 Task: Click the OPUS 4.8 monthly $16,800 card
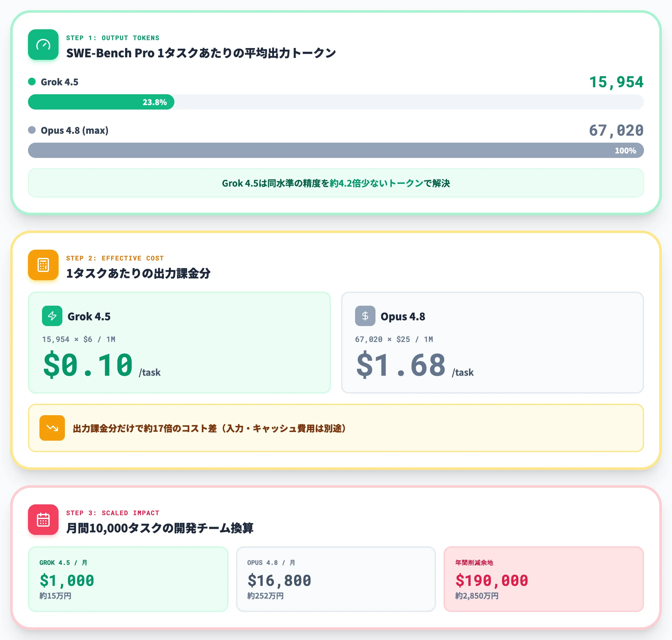point(336,579)
